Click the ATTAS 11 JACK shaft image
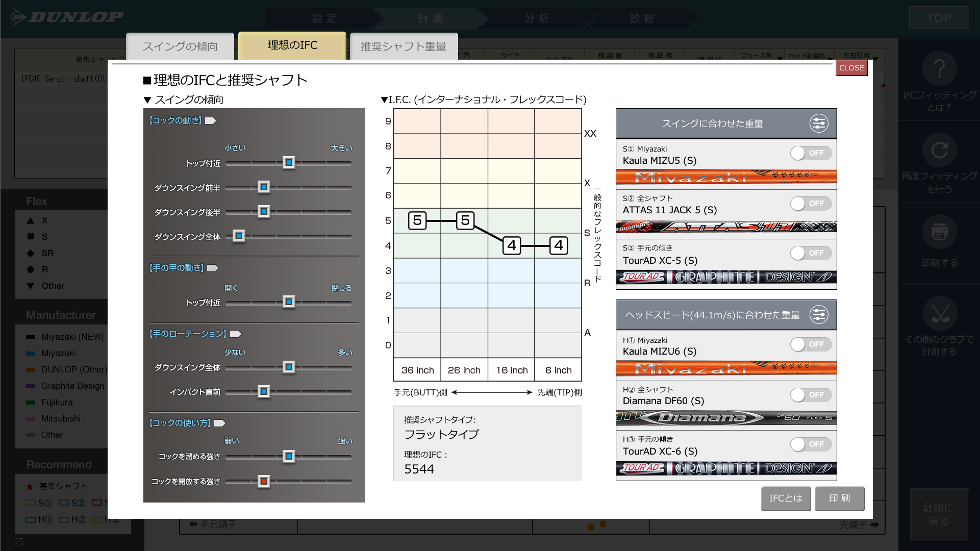This screenshot has height=551, width=980. pos(726,227)
